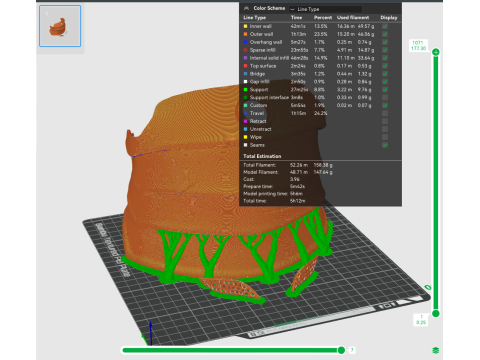Viewport: 480px width, 360px height.
Task: Click the Percent column header
Action: pyautogui.click(x=323, y=18)
